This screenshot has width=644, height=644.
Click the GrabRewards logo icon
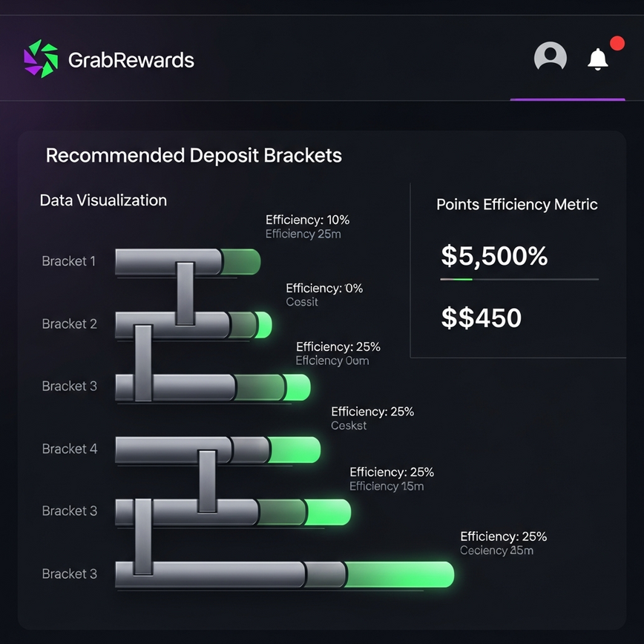coord(41,58)
